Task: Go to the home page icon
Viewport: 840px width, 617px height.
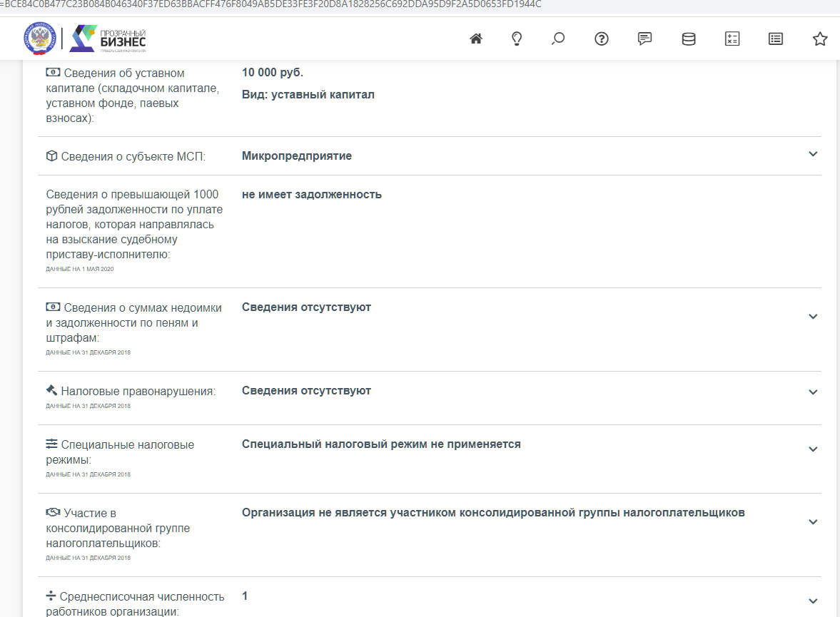Action: (x=476, y=39)
